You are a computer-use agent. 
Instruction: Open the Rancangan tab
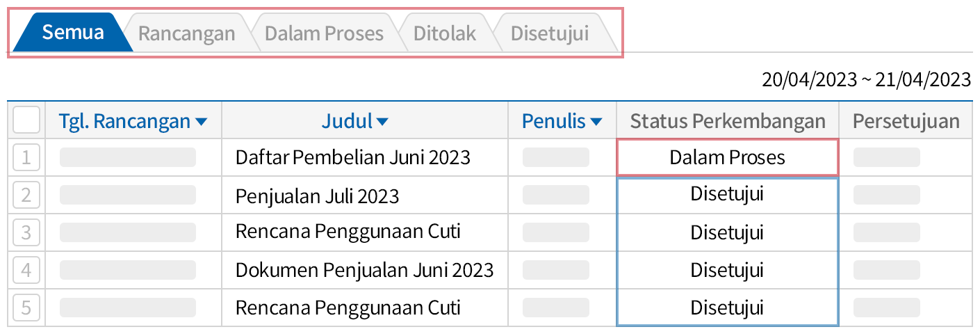(x=186, y=33)
